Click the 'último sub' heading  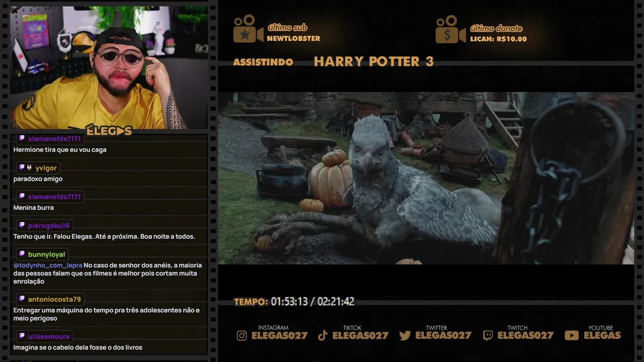pos(287,28)
